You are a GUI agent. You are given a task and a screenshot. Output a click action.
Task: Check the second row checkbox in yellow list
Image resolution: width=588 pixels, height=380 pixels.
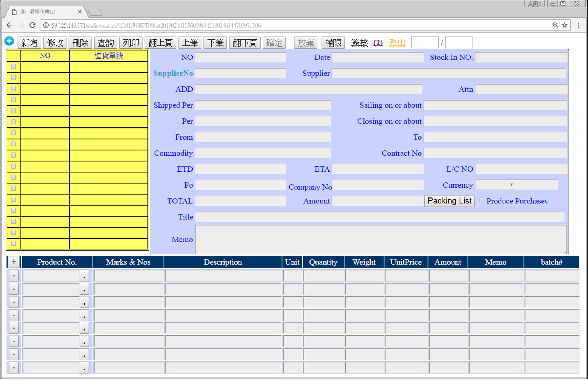coord(14,77)
